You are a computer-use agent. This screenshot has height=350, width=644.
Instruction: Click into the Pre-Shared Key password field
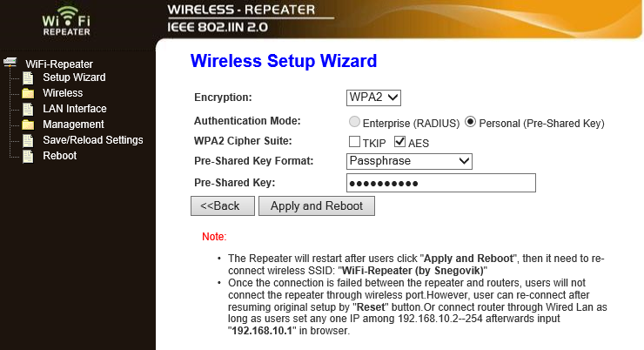point(441,183)
